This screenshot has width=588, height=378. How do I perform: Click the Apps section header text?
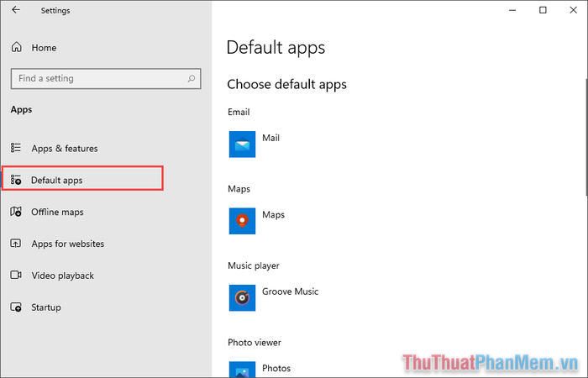coord(21,109)
